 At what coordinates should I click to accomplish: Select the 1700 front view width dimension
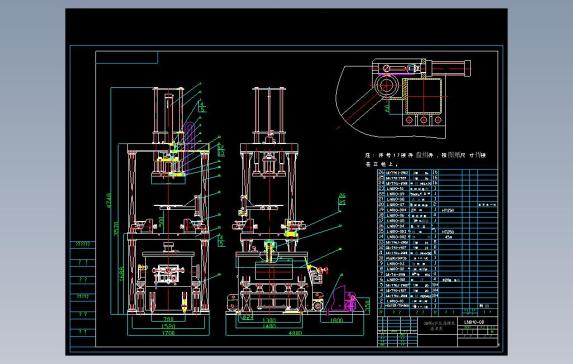click(168, 333)
